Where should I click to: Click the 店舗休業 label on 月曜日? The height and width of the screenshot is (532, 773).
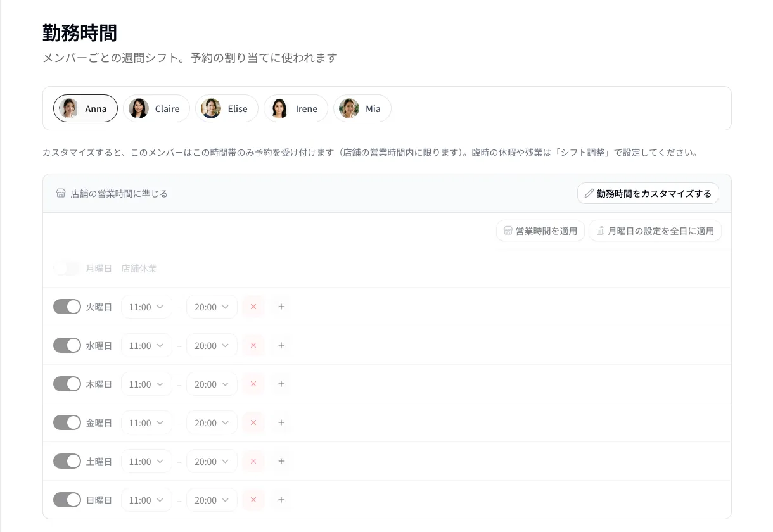[x=139, y=269]
